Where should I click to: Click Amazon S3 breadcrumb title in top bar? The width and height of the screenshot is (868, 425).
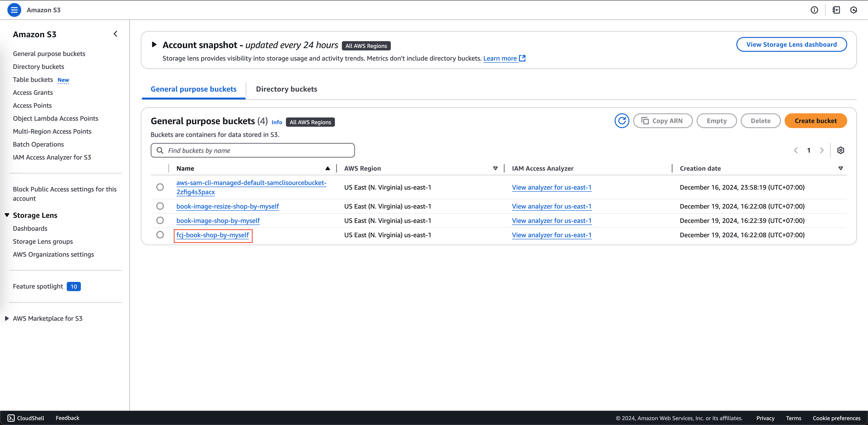43,10
